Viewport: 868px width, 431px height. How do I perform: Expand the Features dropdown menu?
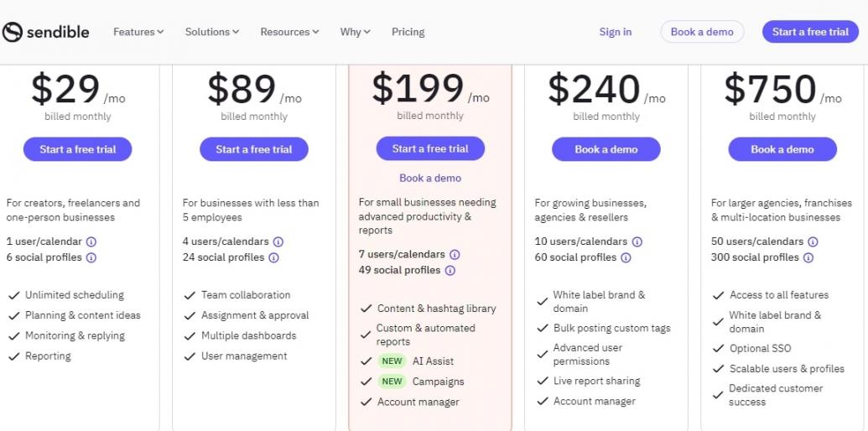click(x=138, y=32)
